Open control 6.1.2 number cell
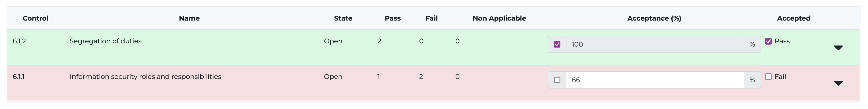The image size is (868, 109). pos(19,41)
